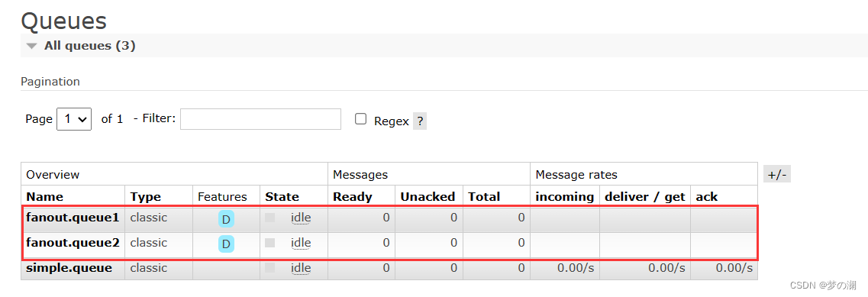
Task: Click the classic type of fanout.queue2
Action: [148, 243]
